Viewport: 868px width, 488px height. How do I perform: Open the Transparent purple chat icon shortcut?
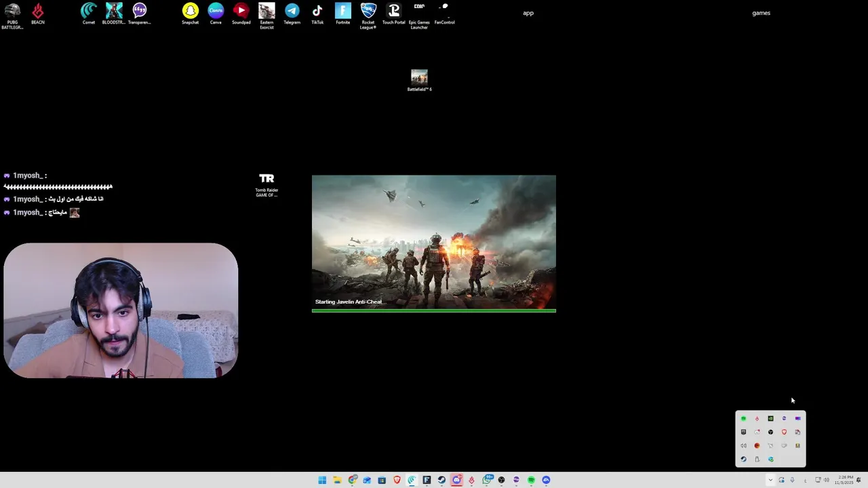pyautogui.click(x=139, y=14)
